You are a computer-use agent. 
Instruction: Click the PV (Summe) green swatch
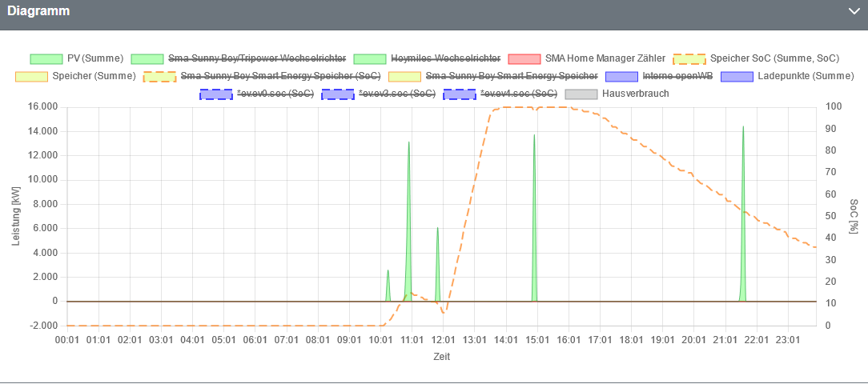tap(46, 58)
